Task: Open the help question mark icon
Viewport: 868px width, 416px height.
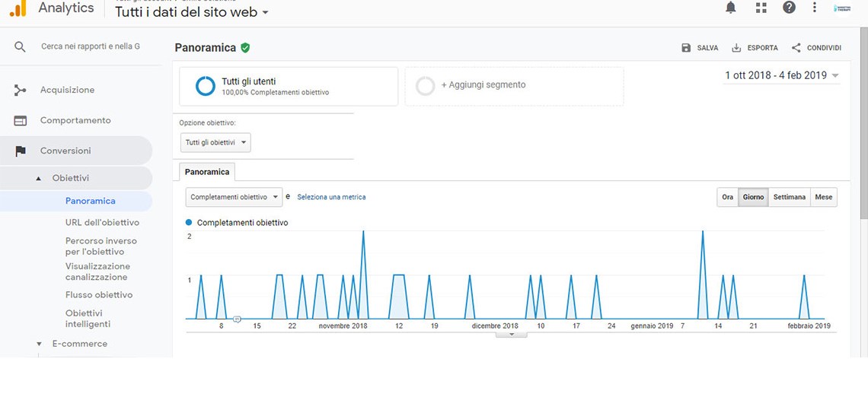Action: pos(789,7)
